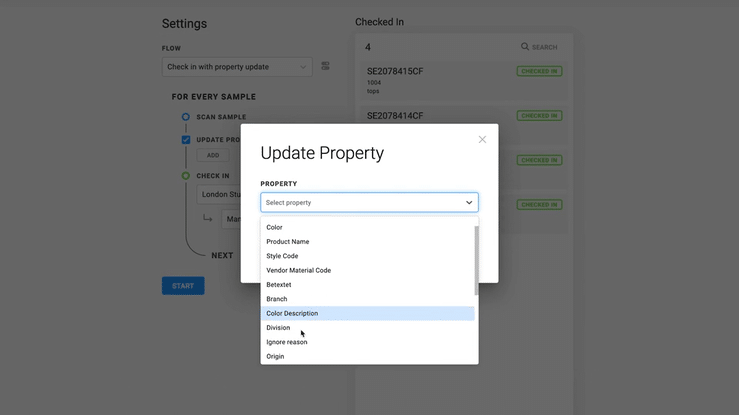Open the search in Checked In
The width and height of the screenshot is (739, 415).
pos(539,47)
